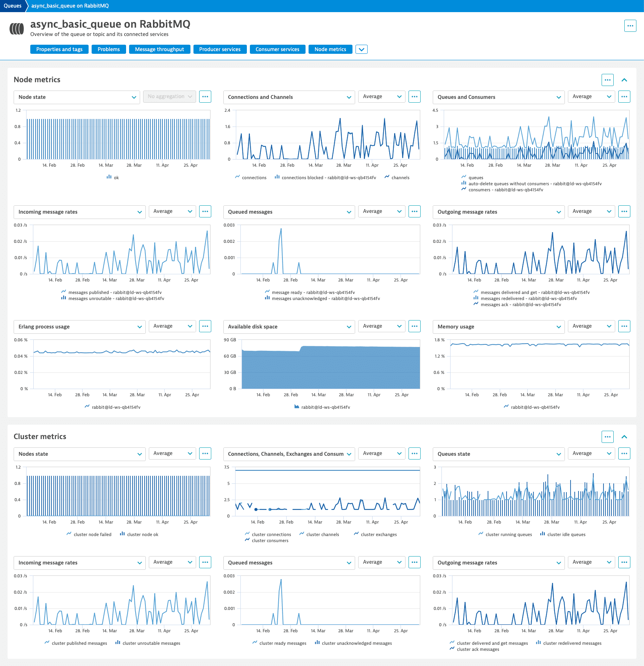Image resolution: width=644 pixels, height=666 pixels.
Task: Open Queues state chart options menu
Action: pyautogui.click(x=624, y=453)
